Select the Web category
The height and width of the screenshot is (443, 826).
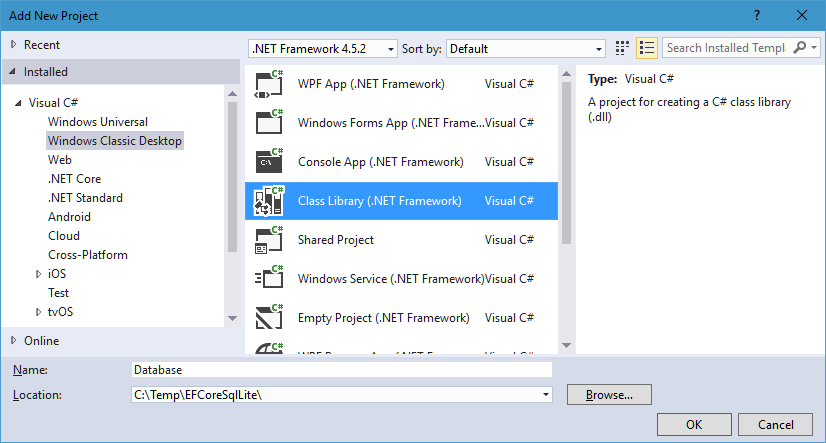(x=60, y=160)
